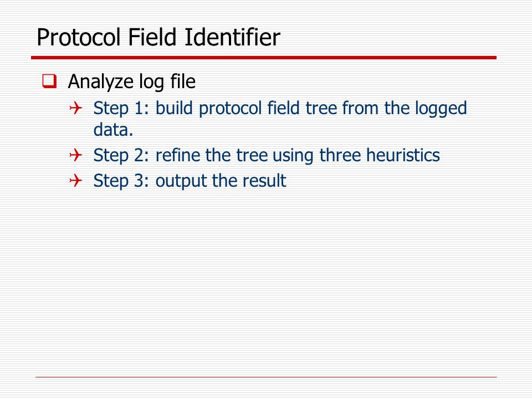Click the text 'output the result'
The height and width of the screenshot is (399, 532).
(221, 181)
